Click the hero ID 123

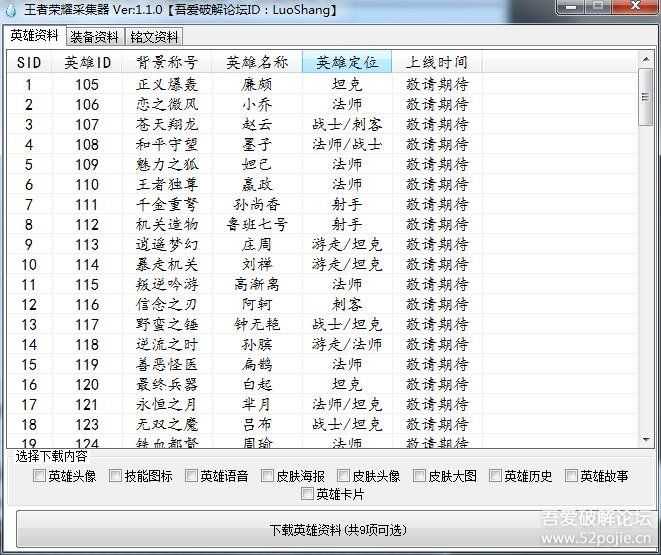87,424
